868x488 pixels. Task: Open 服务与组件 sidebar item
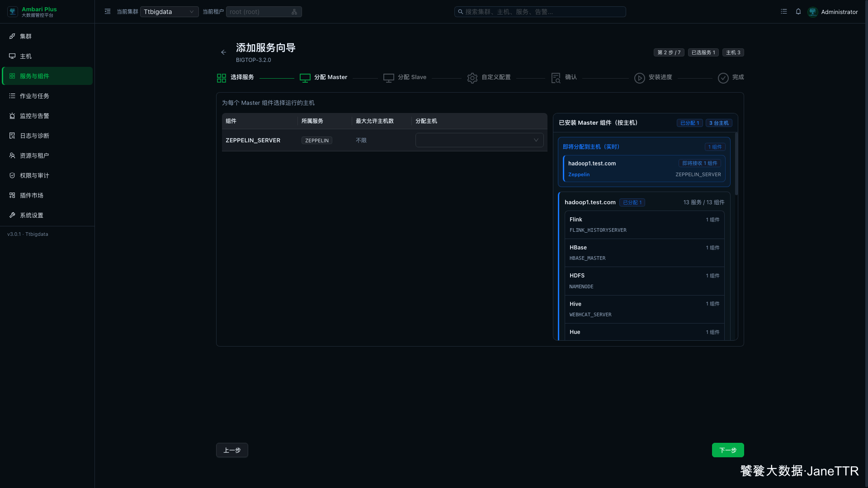47,76
